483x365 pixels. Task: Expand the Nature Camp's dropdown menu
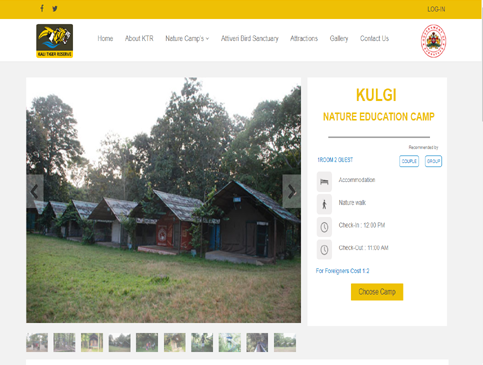point(187,39)
